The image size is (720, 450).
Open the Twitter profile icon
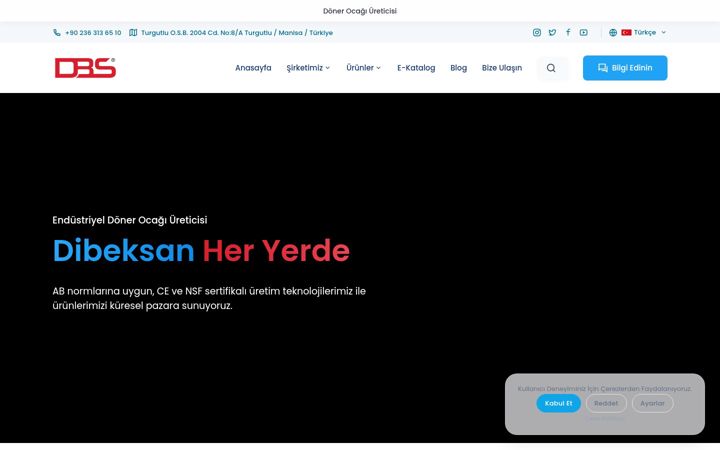click(x=552, y=33)
